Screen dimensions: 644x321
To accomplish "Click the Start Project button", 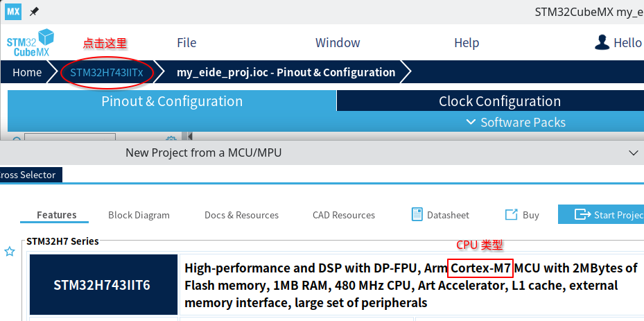I will [601, 214].
